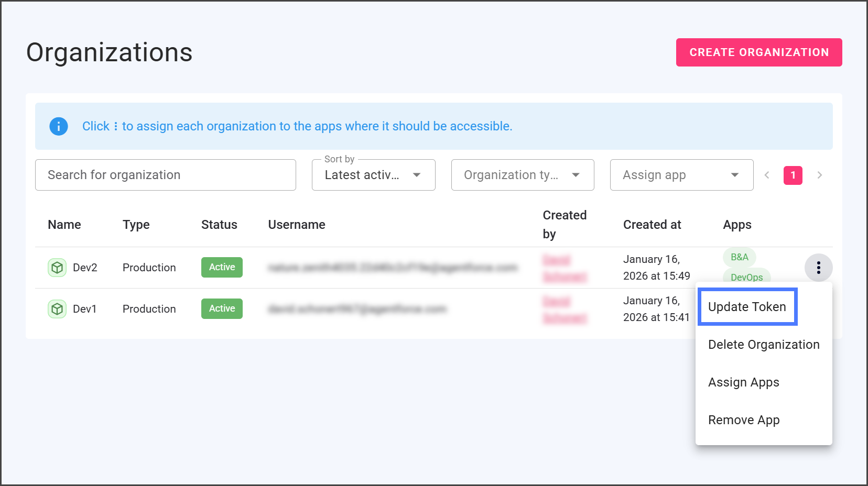Click the blue info icon in banner
The height and width of the screenshot is (486, 868).
click(59, 126)
